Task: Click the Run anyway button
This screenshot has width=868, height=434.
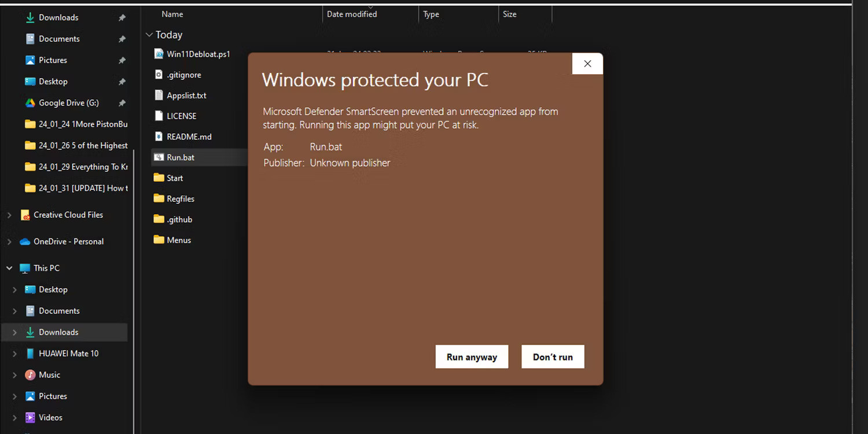Action: [x=471, y=356]
